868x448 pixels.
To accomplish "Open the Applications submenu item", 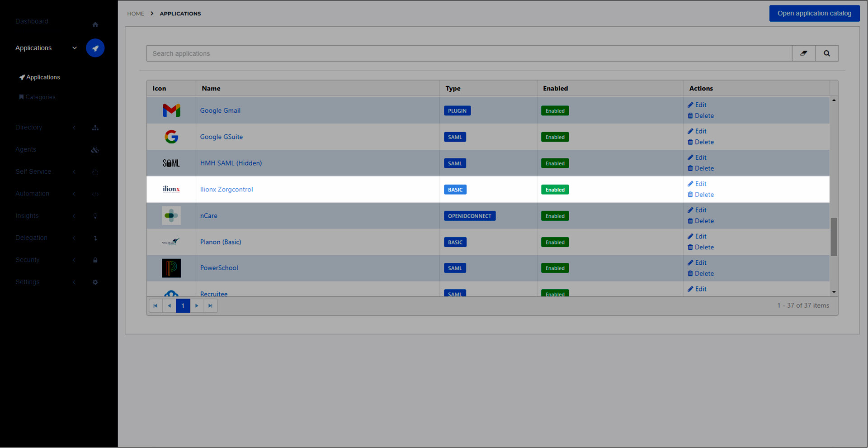I will (40, 77).
